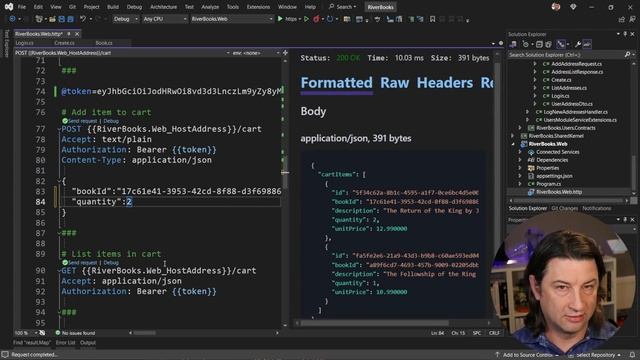This screenshot has height=360, width=640.
Task: Open the Notifications panel tab
Action: pyautogui.click(x=596, y=209)
